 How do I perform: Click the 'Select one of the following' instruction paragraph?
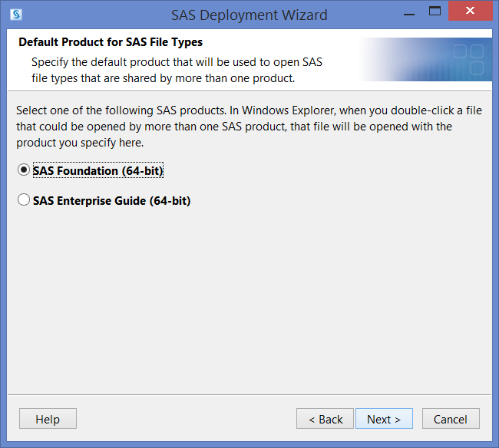click(249, 127)
